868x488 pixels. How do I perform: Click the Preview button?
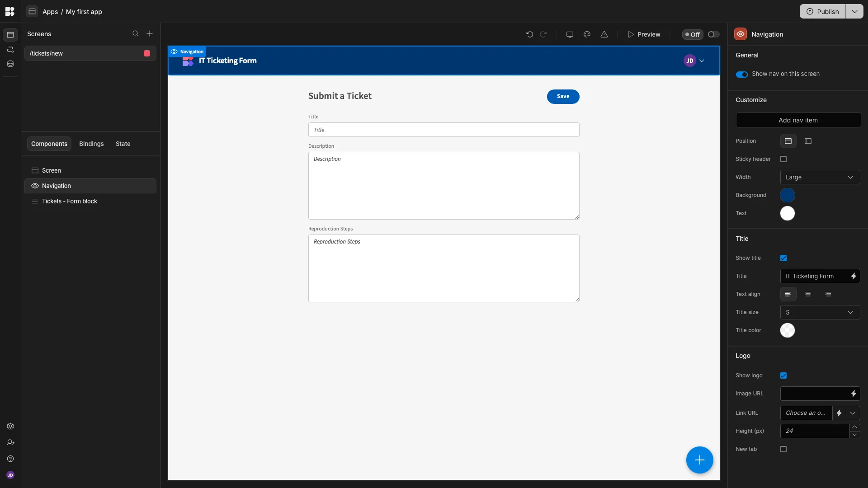(x=644, y=34)
